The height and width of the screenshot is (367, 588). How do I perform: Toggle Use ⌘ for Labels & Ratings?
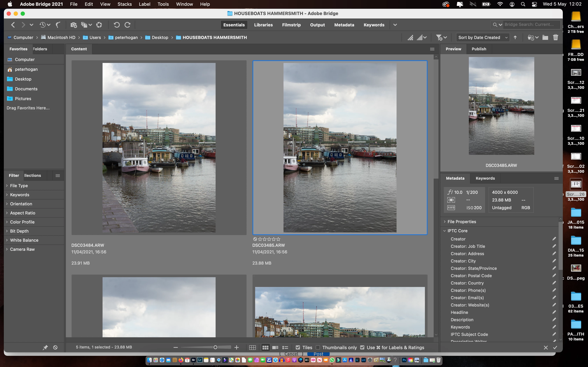[362, 348]
